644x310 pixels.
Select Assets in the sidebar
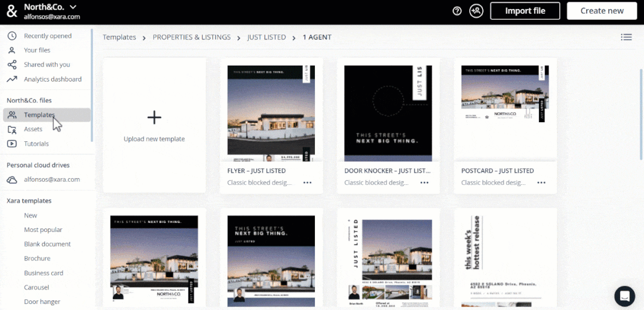point(33,129)
